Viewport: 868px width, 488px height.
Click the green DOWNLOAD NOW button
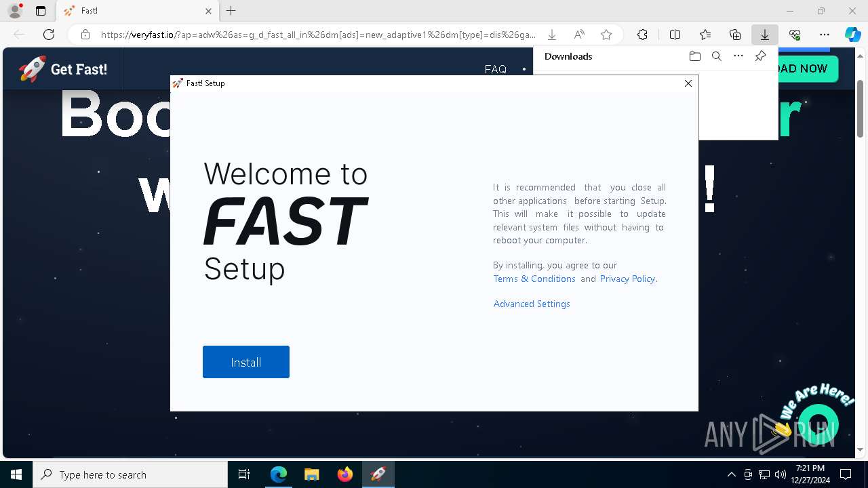click(x=808, y=68)
